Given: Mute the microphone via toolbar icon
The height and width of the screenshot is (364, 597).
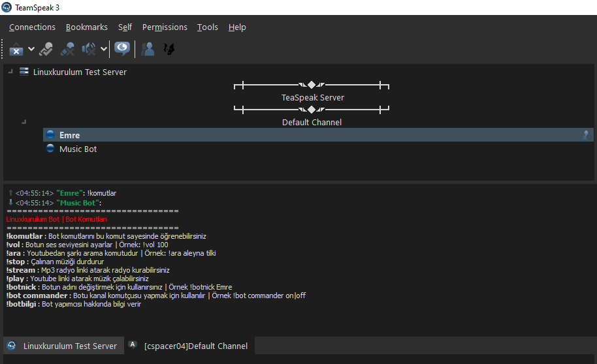Looking at the screenshot, I should [68, 49].
